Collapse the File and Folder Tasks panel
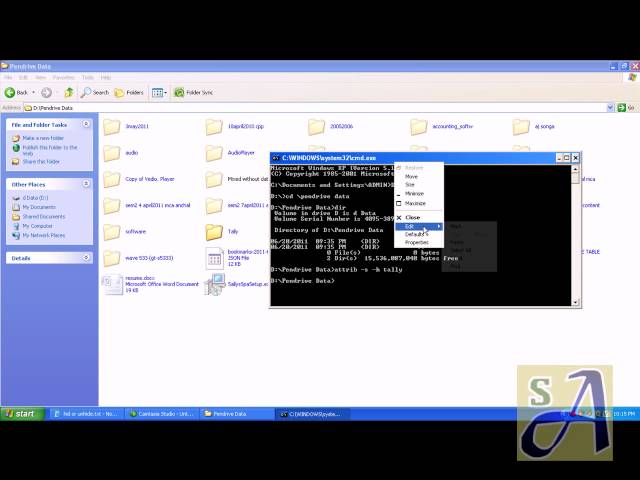The height and width of the screenshot is (480, 640). click(x=86, y=124)
